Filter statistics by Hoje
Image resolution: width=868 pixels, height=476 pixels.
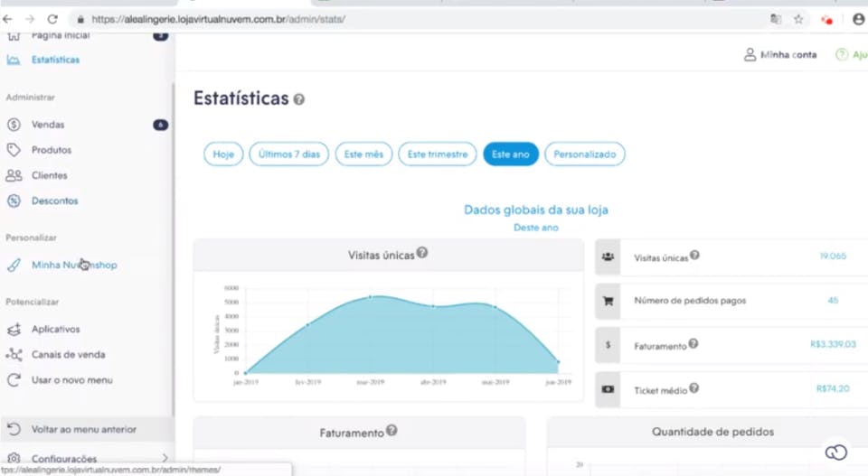pos(223,154)
